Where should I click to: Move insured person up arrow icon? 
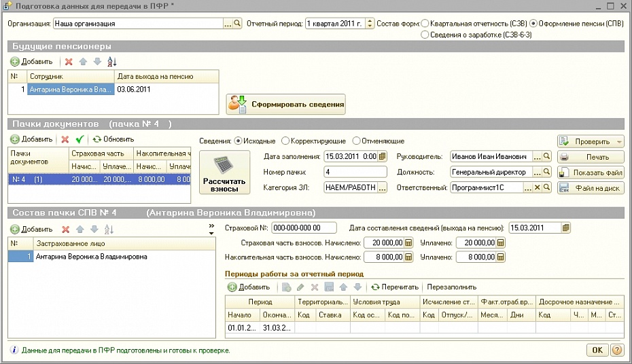[80, 229]
